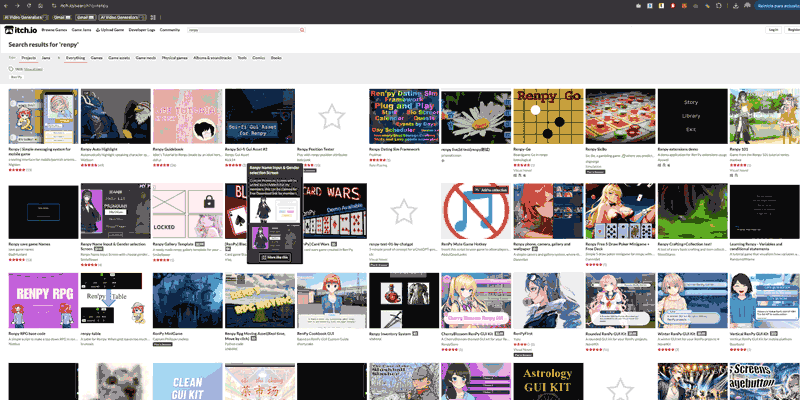Select the Comics category tab
Screen dimensions: 800x400
click(259, 58)
